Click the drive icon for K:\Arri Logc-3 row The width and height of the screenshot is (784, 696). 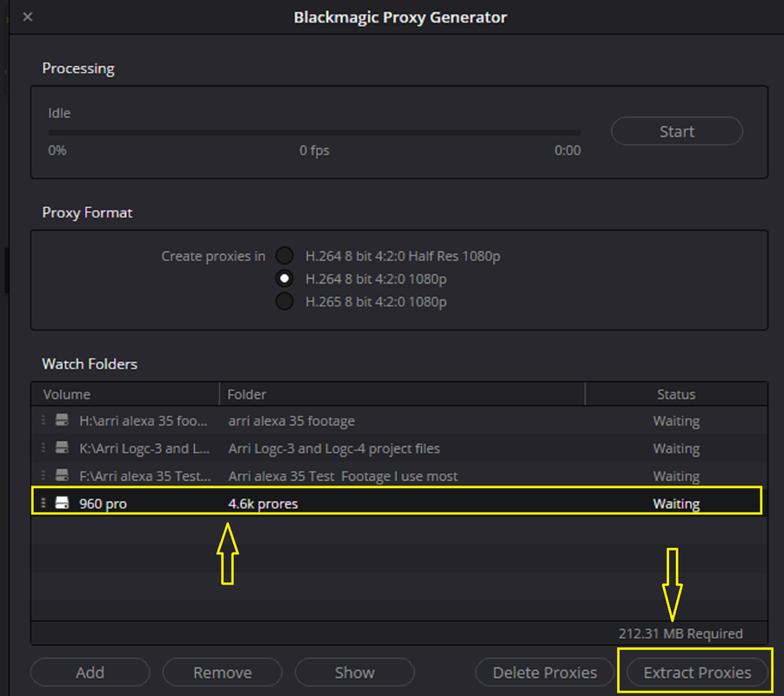point(62,447)
